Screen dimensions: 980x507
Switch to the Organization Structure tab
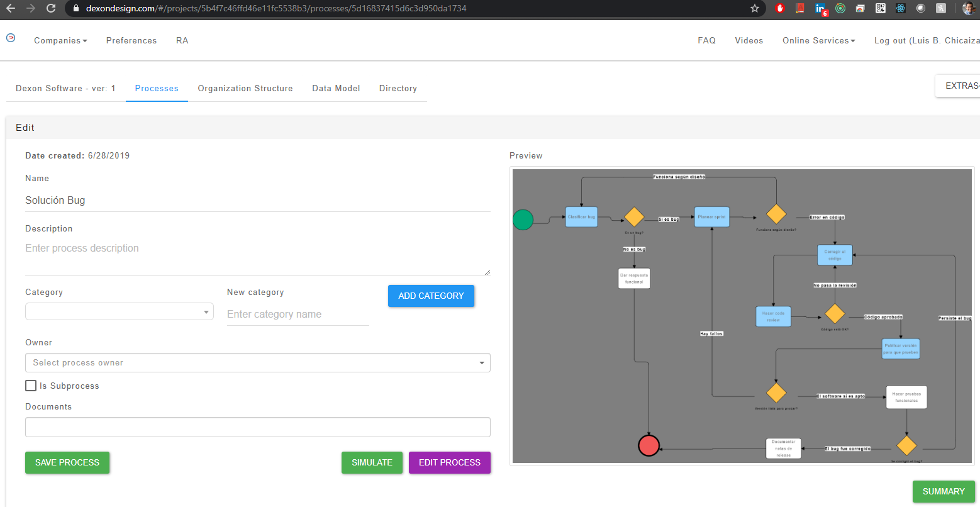tap(245, 89)
